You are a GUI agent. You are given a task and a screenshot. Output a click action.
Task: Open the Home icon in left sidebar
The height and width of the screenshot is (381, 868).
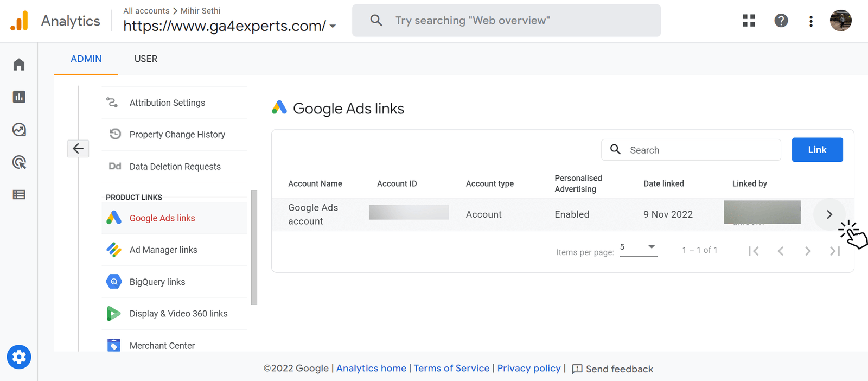coord(19,65)
